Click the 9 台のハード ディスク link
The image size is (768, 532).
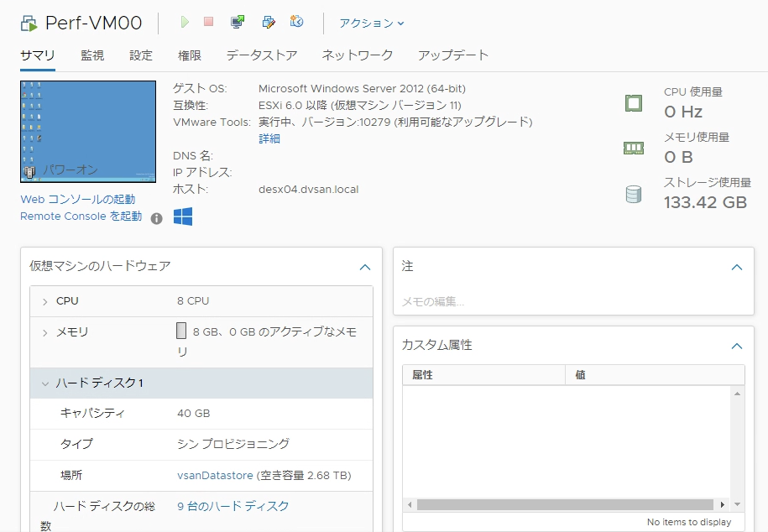pyautogui.click(x=233, y=506)
